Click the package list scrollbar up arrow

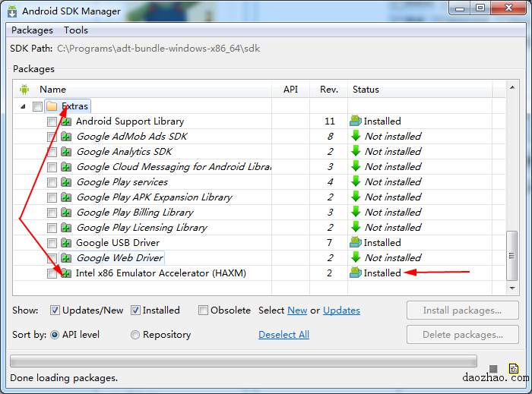(512, 88)
